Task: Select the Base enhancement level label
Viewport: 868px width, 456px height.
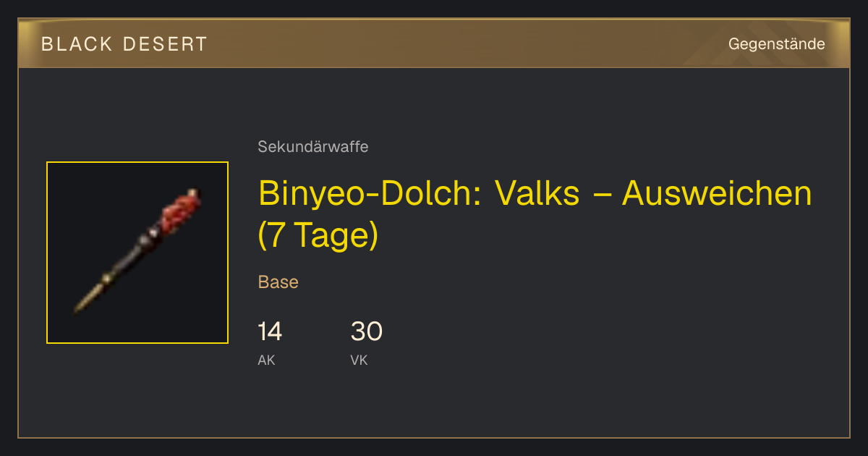Action: (x=278, y=282)
